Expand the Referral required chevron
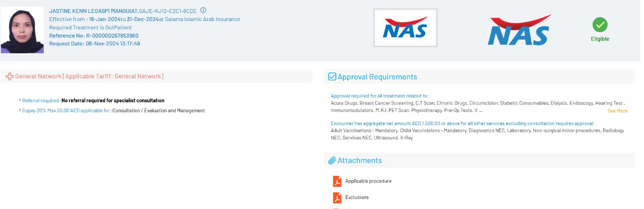The height and width of the screenshot is (209, 644). point(20,100)
